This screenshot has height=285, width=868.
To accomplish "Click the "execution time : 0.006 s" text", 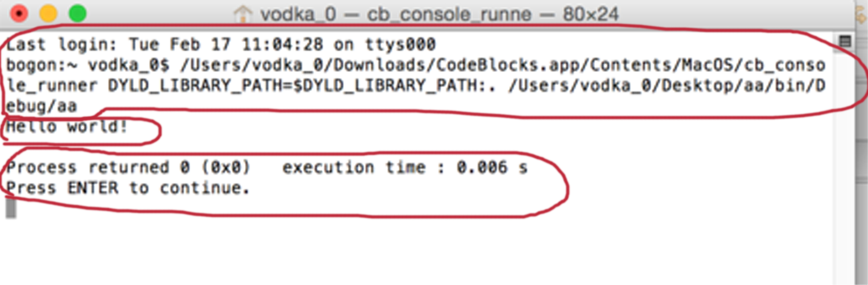I will 405,167.
